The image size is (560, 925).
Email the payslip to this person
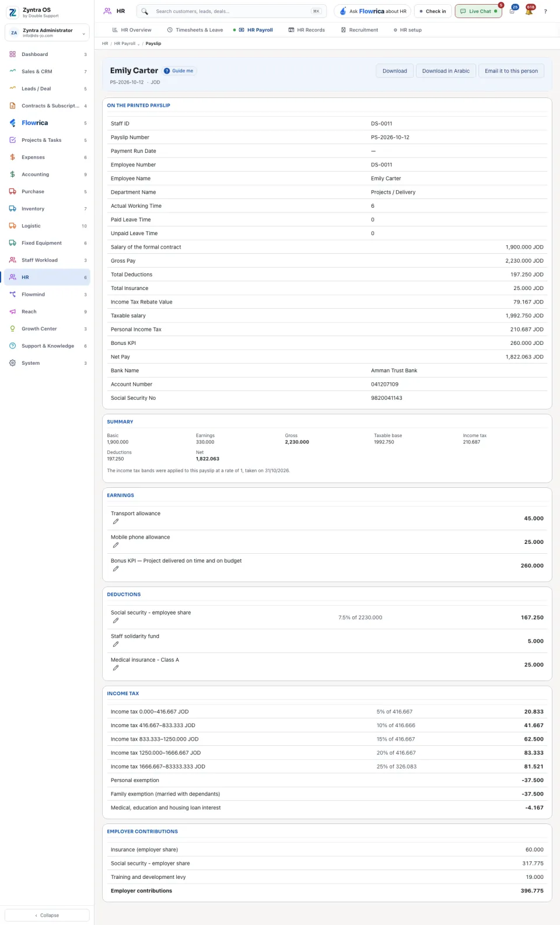point(511,71)
